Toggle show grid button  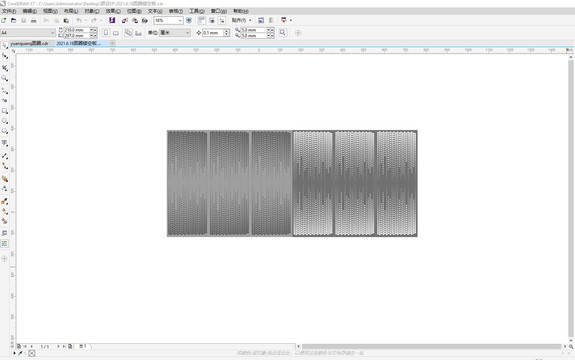coord(212,21)
